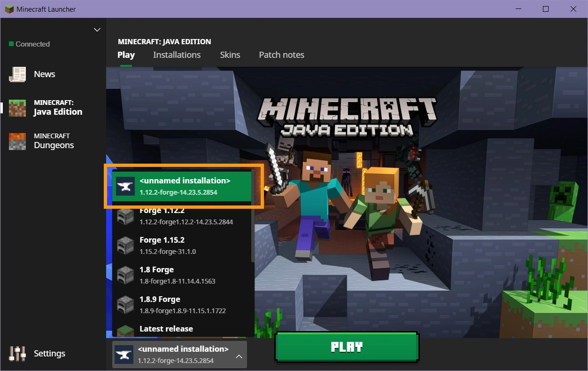This screenshot has width=588, height=371.
Task: Click the 1.8.9-forge1.8.9-11.15.1.1722 version text
Action: [183, 311]
